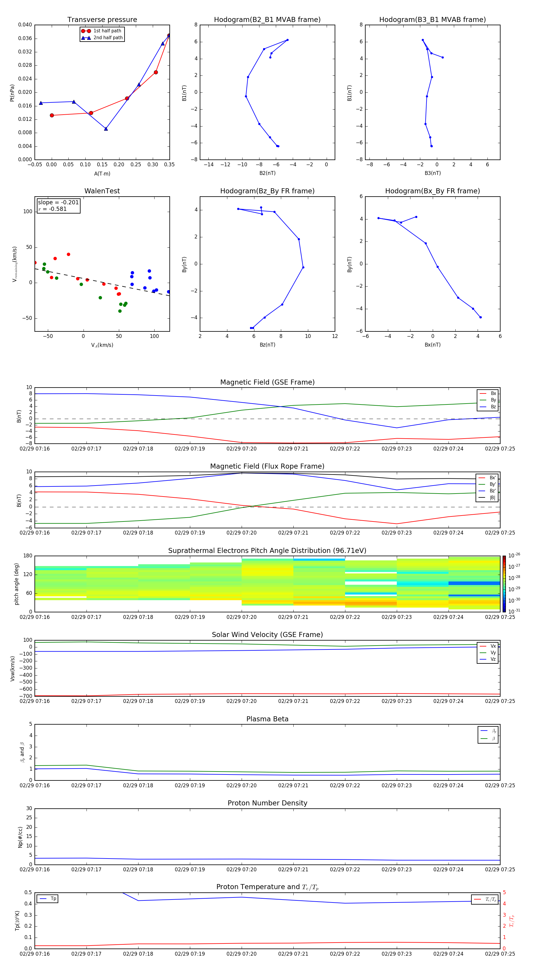Click the "Solar Wind Velocity (GSE Frame)" title

click(x=267, y=635)
